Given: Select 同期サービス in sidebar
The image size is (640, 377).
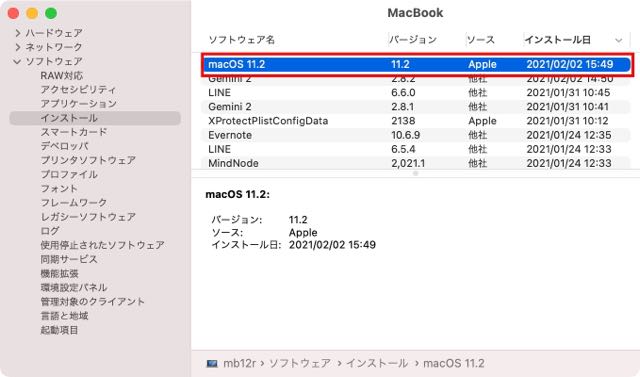Looking at the screenshot, I should [69, 259].
